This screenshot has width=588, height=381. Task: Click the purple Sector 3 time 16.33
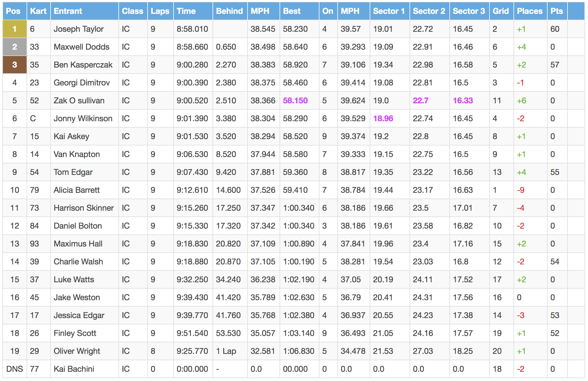463,100
